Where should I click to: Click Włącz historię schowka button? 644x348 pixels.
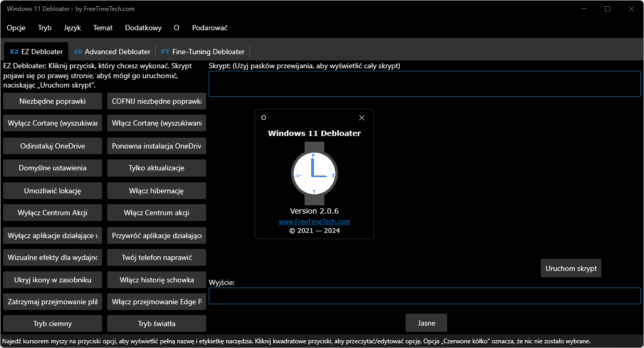[x=157, y=280]
